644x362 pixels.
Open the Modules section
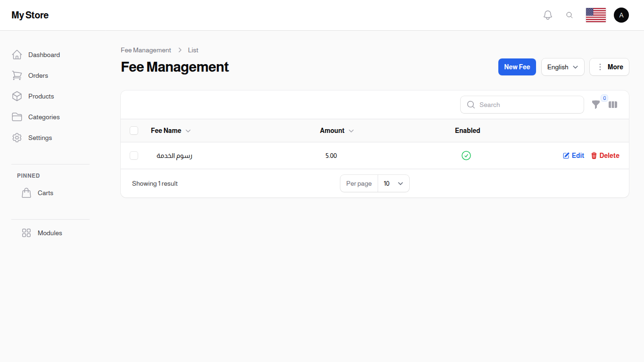pos(50,232)
